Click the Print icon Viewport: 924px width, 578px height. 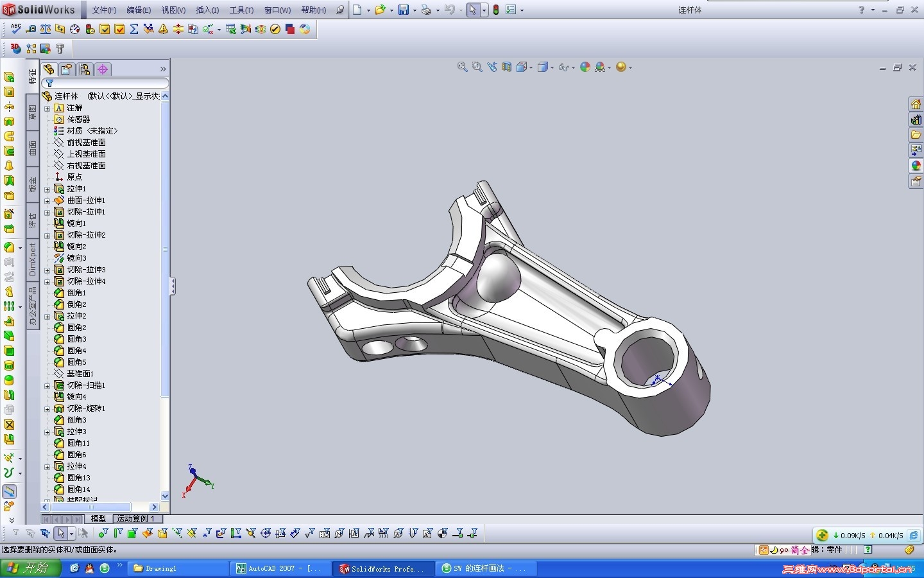tap(426, 10)
